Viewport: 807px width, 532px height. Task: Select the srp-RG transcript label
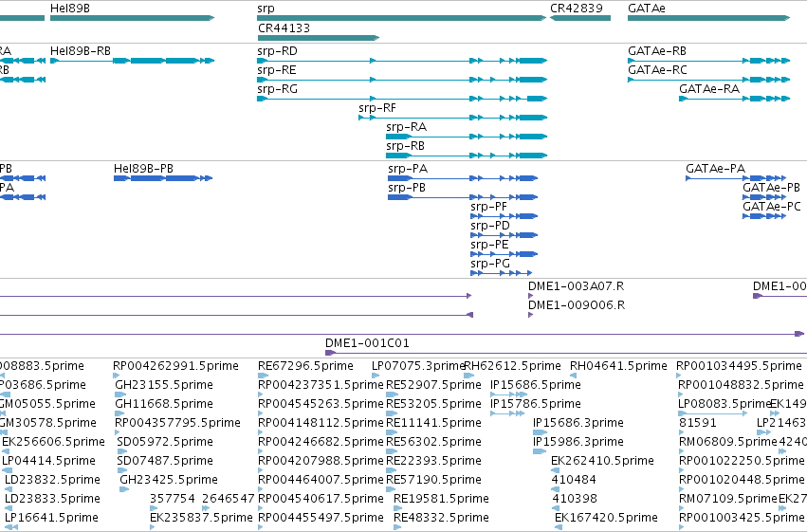pos(278,89)
